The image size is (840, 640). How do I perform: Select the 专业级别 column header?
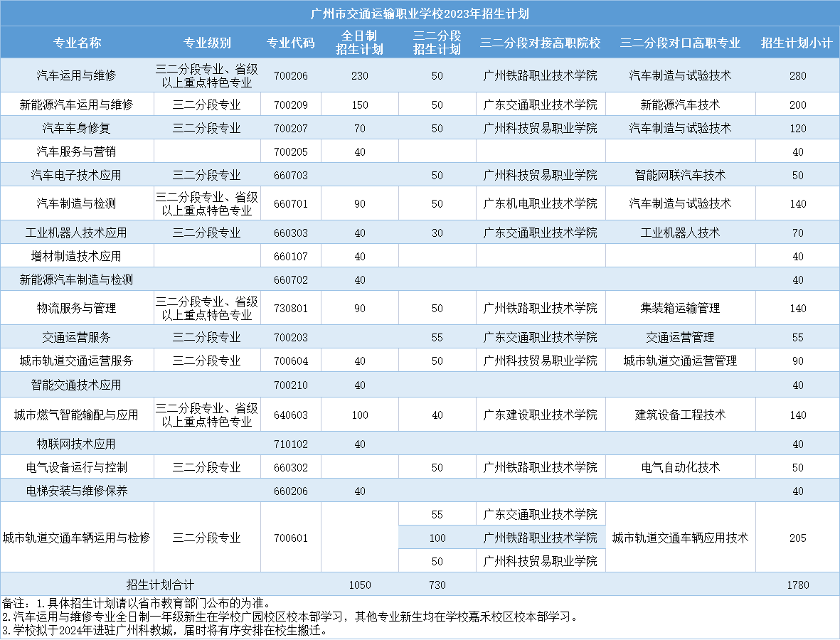tap(207, 43)
